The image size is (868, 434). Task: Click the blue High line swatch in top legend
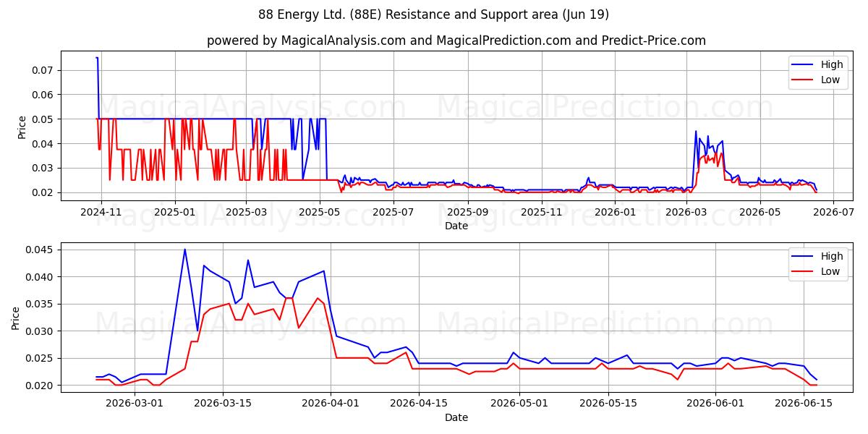click(804, 65)
